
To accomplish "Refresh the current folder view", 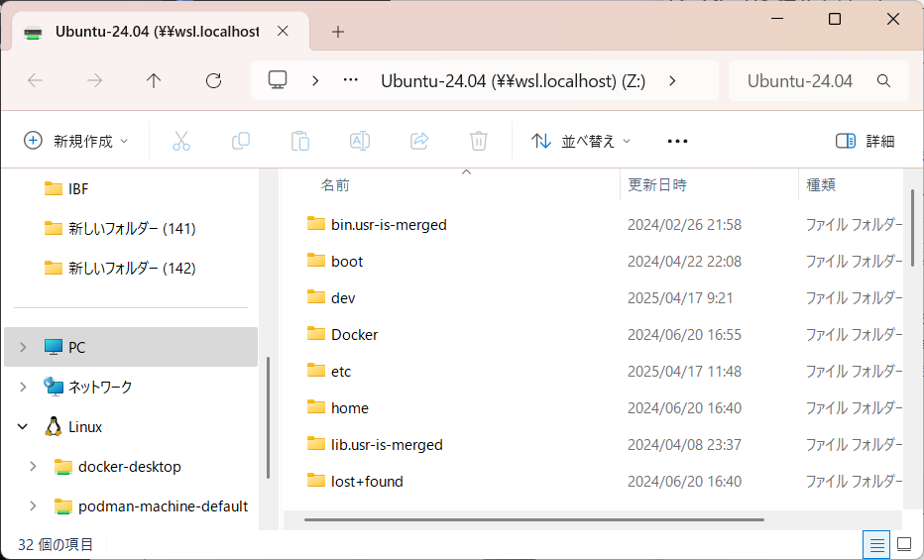I will 213,81.
